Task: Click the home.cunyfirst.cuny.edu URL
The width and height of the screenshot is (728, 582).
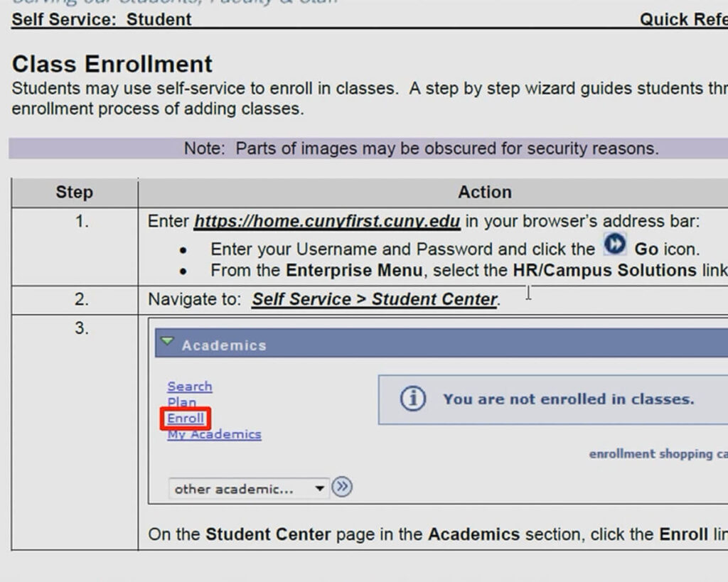Action: (x=327, y=221)
